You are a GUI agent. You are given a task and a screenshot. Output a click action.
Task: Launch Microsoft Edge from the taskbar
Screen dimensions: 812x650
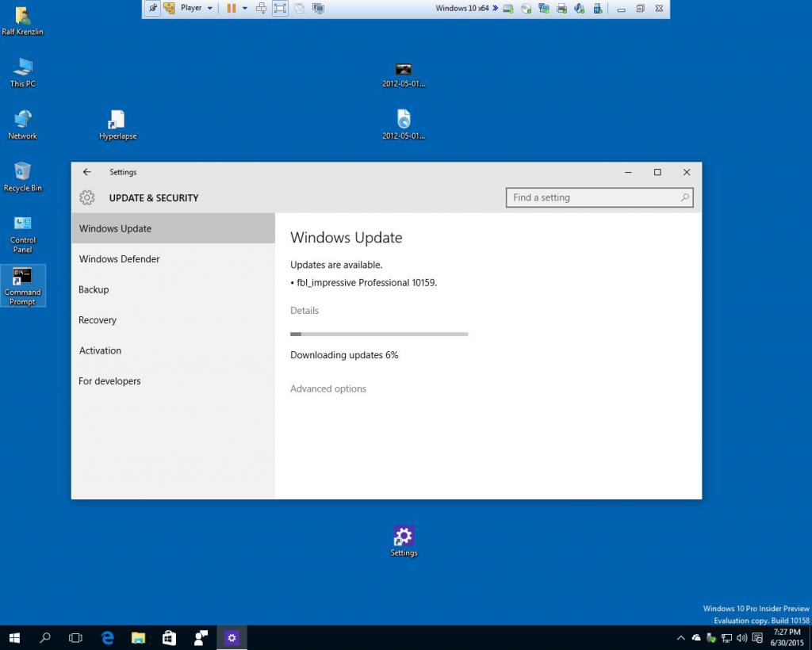tap(107, 637)
